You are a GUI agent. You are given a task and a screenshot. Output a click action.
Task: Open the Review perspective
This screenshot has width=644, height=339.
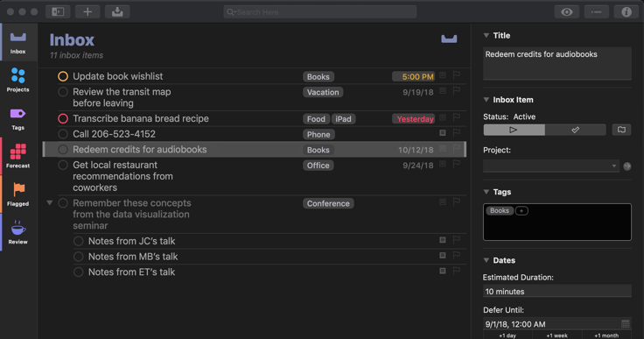pos(18,232)
